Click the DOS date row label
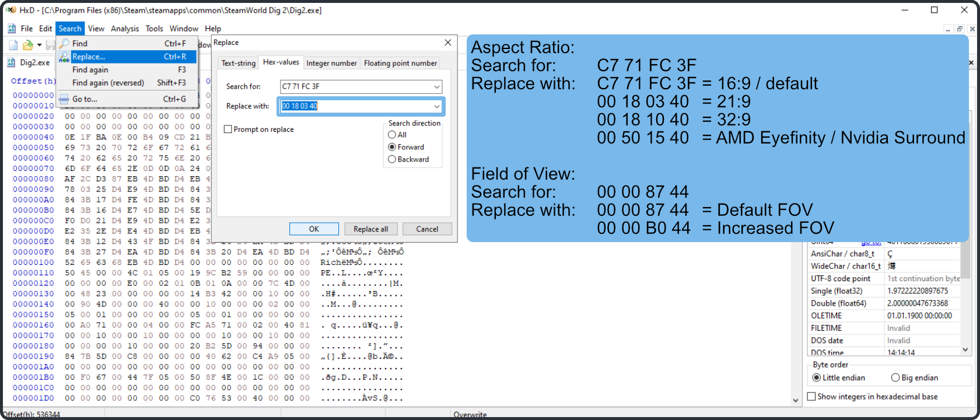Viewport: 980px width, 420px height. point(827,340)
